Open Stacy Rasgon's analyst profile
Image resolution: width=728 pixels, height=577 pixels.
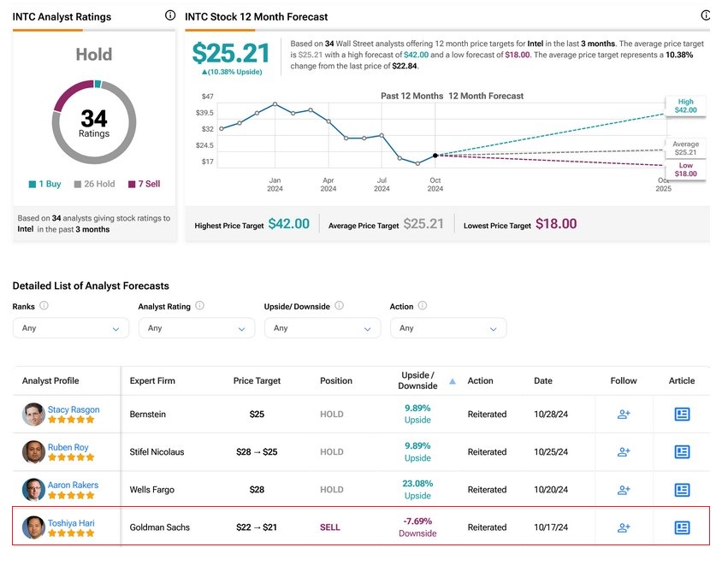pos(73,409)
